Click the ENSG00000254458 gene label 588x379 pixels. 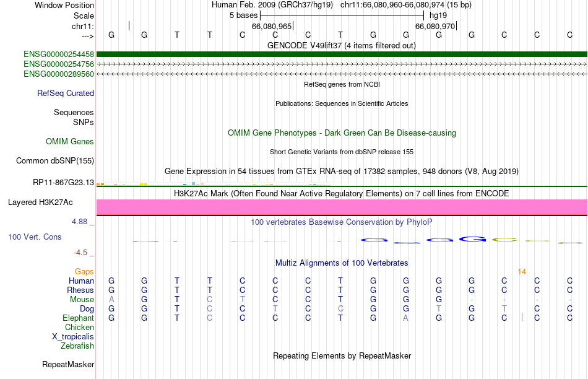coord(59,54)
